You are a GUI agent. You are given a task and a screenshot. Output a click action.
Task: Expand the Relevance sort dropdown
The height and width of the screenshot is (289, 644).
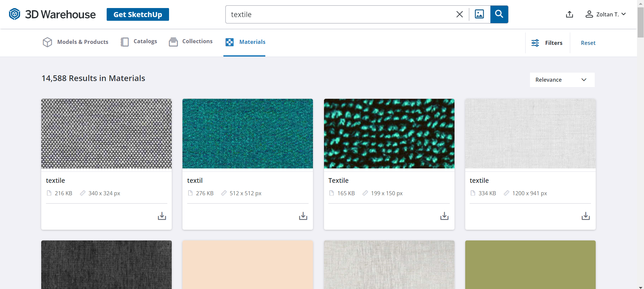[562, 80]
